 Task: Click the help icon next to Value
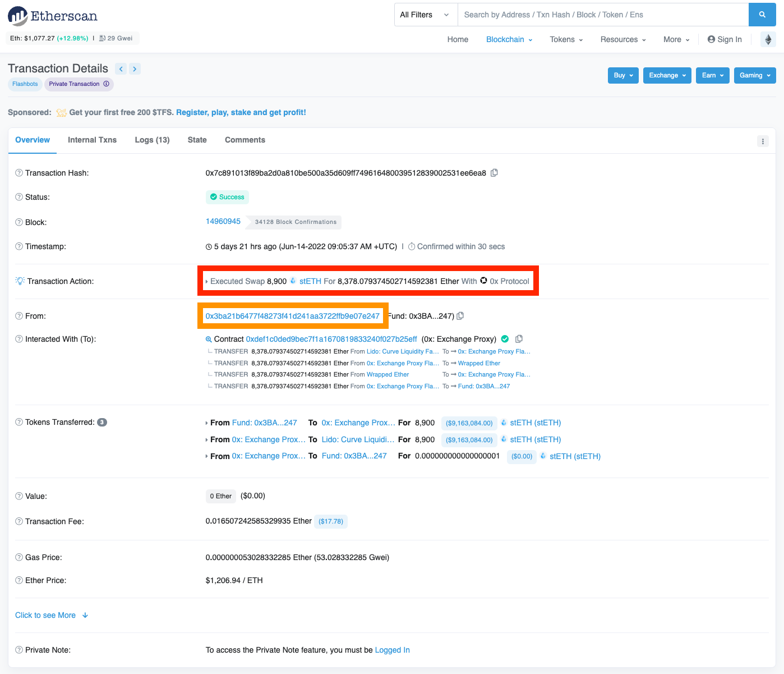coord(19,496)
